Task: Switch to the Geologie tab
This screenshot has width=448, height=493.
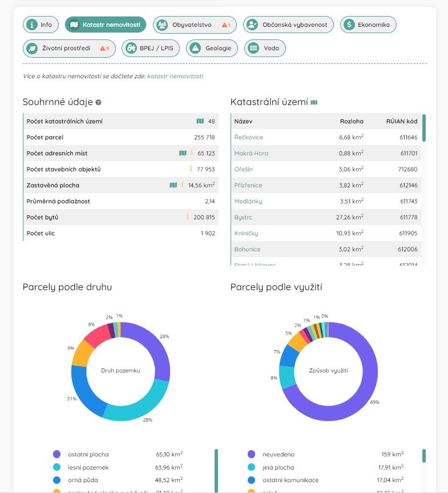Action: [212, 48]
